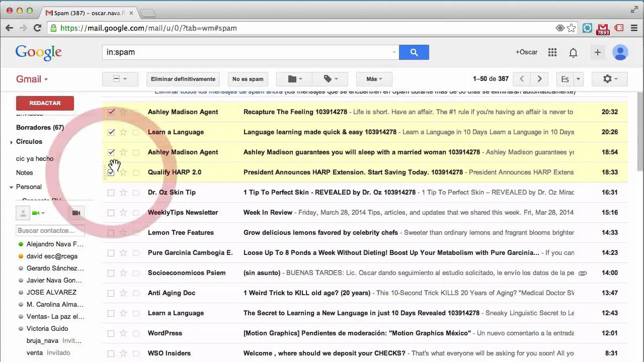This screenshot has height=362, width=644.
Task: Show search options arrow in search box
Action: point(394,52)
